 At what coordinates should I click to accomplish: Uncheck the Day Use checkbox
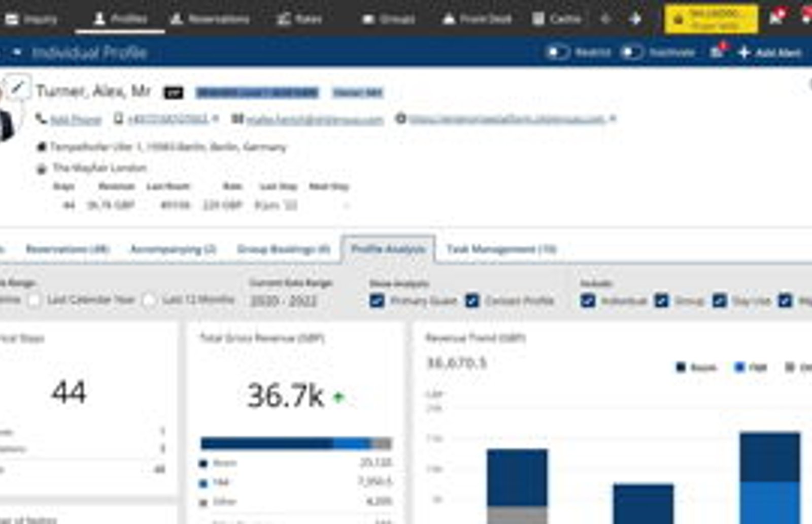(x=719, y=301)
